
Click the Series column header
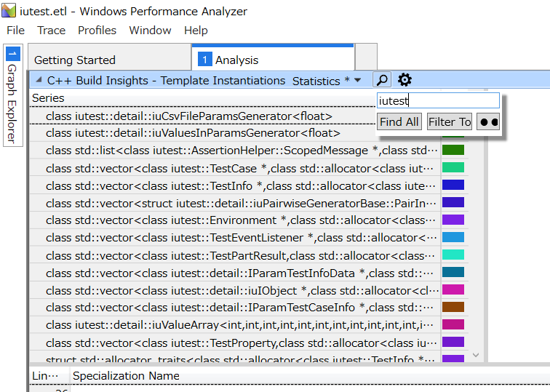click(x=48, y=98)
